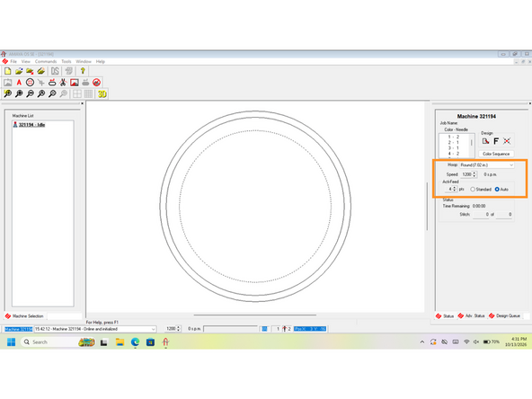Screen dimensions: 532x399
Task: Click the design edit icon in Design group
Action: pyautogui.click(x=485, y=141)
